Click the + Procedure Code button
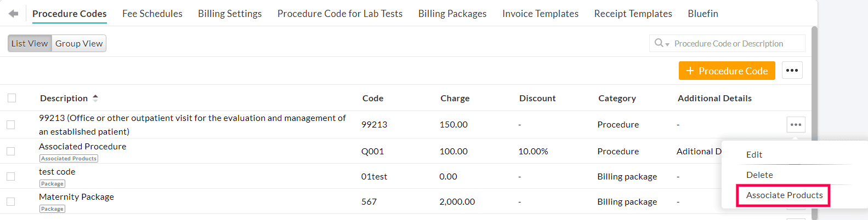The image size is (868, 220). click(727, 71)
